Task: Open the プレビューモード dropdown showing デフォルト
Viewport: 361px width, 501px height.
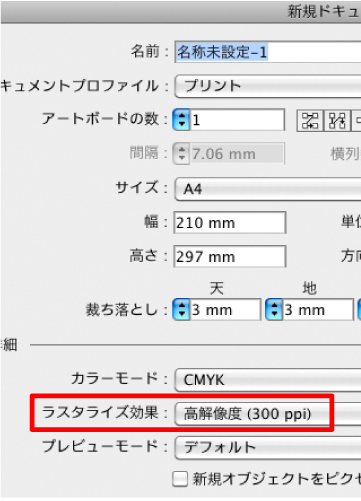Action: [x=268, y=447]
